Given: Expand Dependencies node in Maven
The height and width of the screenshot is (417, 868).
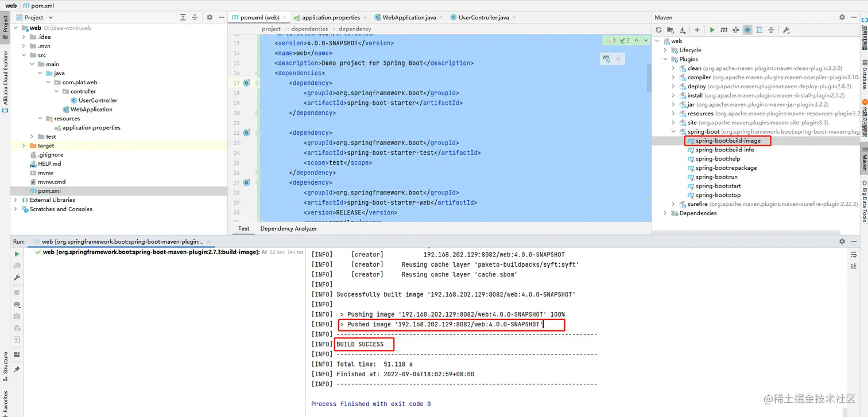Looking at the screenshot, I should 665,213.
